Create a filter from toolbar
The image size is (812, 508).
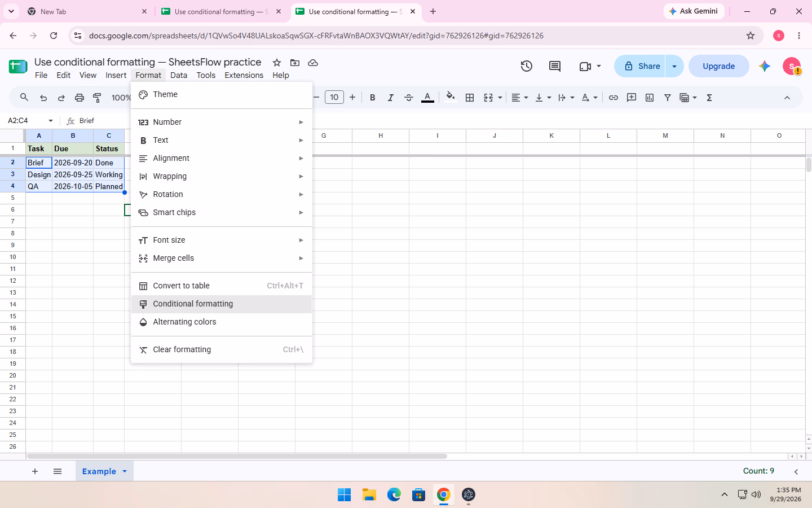668,98
